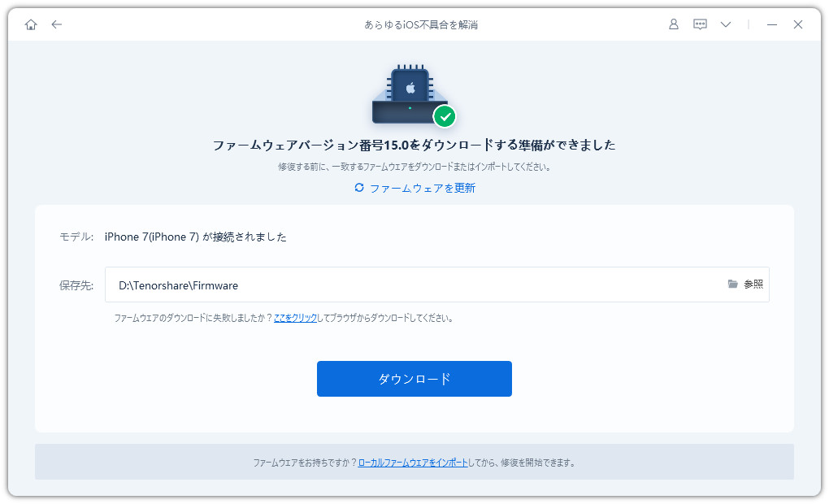The image size is (829, 504).
Task: Open the feedback chat bubble icon
Action: click(700, 24)
